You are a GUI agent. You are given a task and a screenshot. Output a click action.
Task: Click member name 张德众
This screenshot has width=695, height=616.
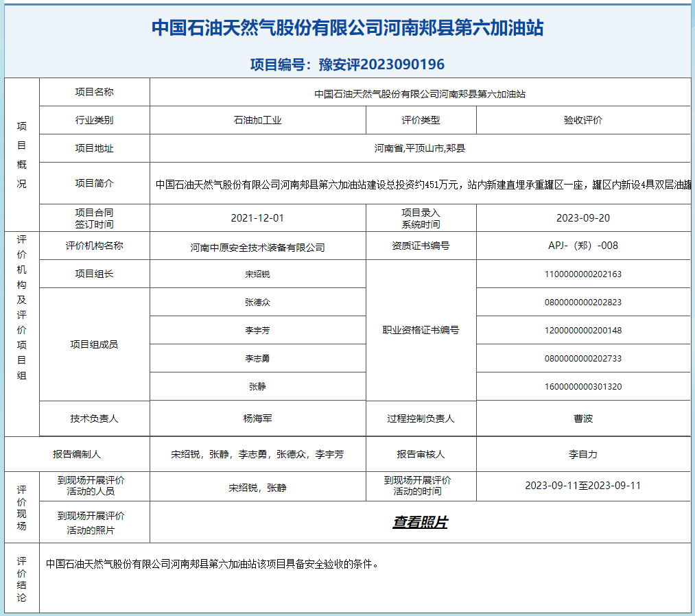coord(257,303)
